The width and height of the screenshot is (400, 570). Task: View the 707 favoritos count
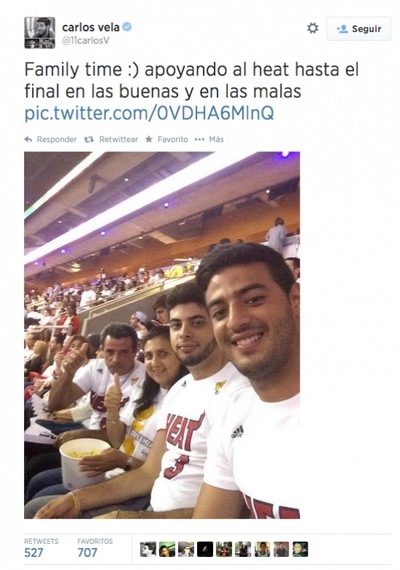point(87,553)
